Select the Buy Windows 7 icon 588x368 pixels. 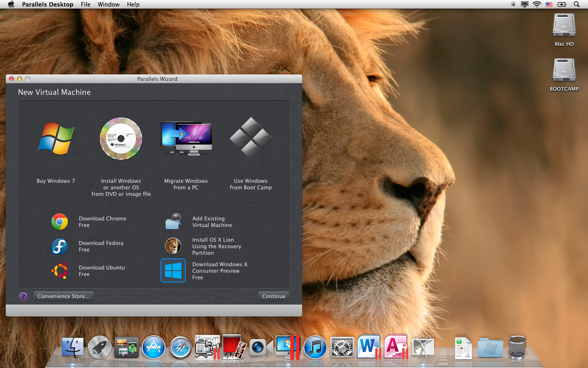pos(56,139)
